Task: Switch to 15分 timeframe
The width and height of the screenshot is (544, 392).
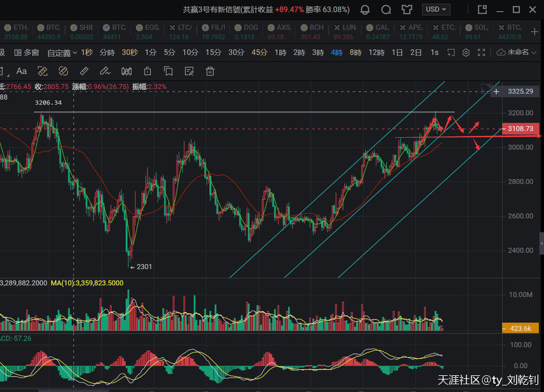Action: [x=213, y=53]
